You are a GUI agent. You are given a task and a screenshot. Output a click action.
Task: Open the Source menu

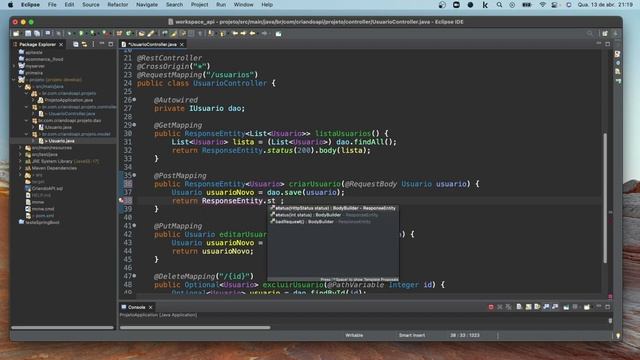[91, 4]
